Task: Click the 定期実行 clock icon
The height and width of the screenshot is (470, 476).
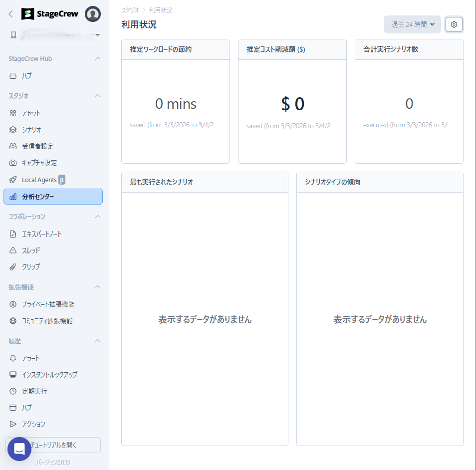Action: pyautogui.click(x=13, y=391)
